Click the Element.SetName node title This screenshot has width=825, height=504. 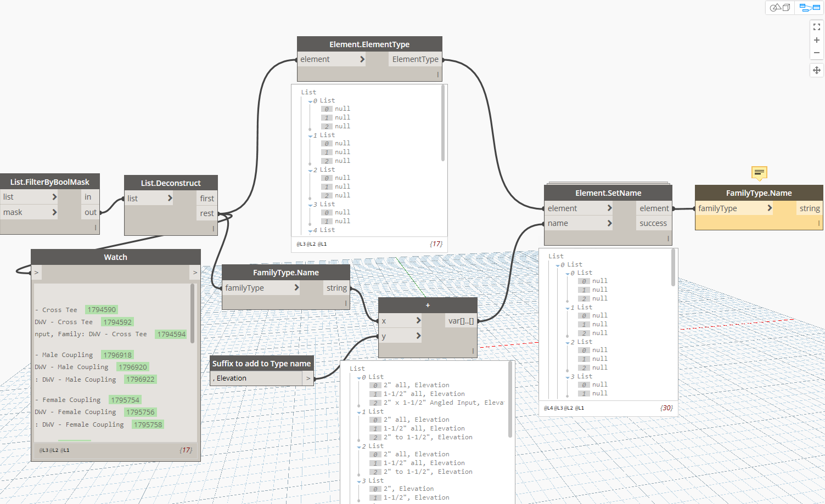pyautogui.click(x=608, y=193)
